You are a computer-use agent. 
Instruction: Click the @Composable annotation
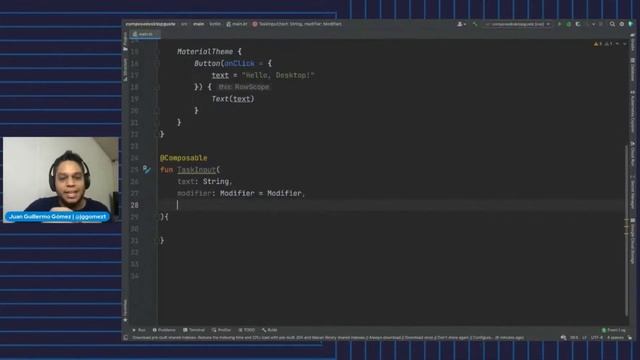coord(184,158)
